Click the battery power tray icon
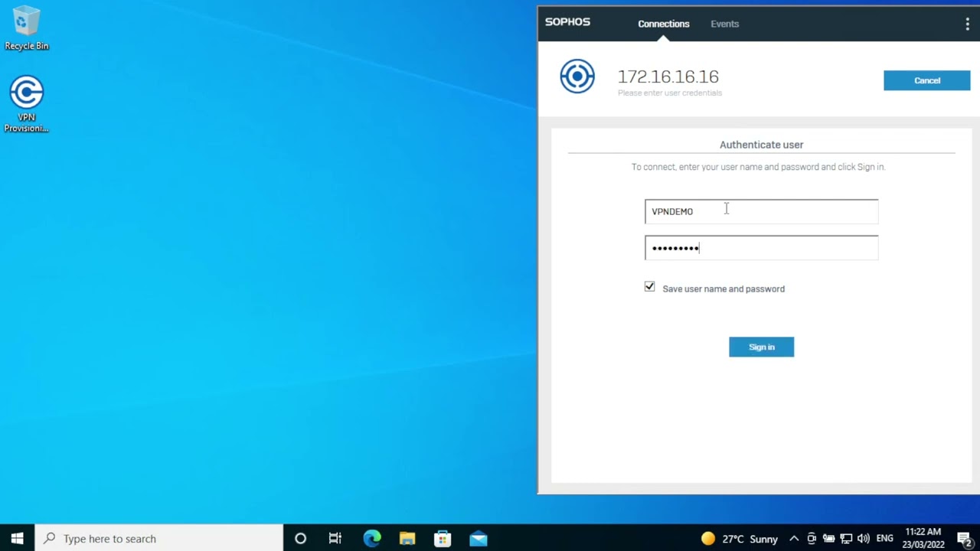Screen dimensions: 980x551 point(828,539)
